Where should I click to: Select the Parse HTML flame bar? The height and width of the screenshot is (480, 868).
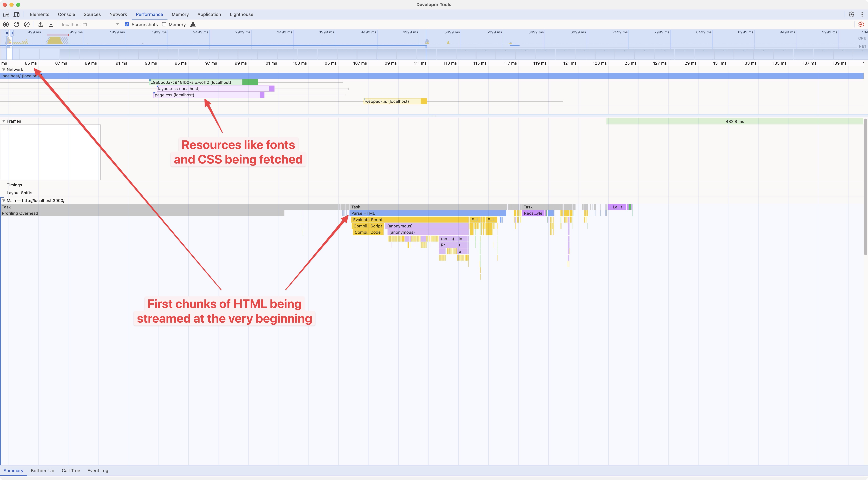427,213
